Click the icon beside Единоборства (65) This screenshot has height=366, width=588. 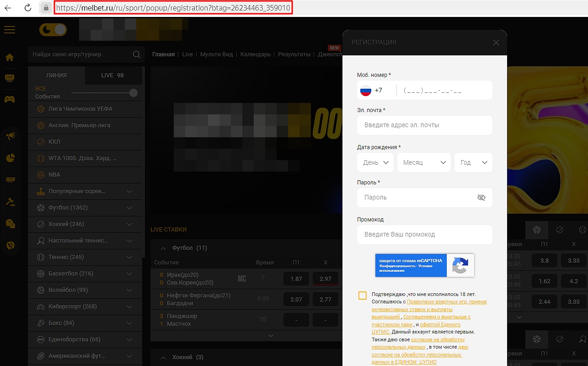pyautogui.click(x=41, y=339)
